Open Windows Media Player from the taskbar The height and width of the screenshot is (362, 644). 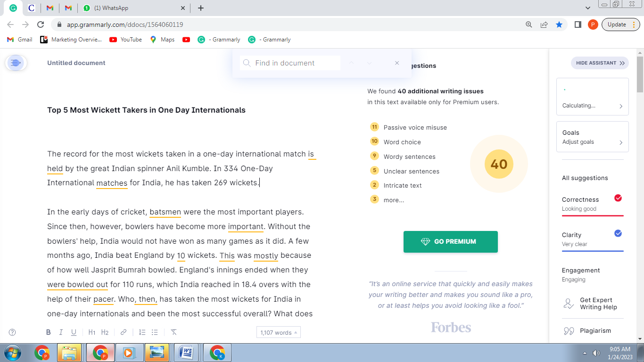coord(128,353)
